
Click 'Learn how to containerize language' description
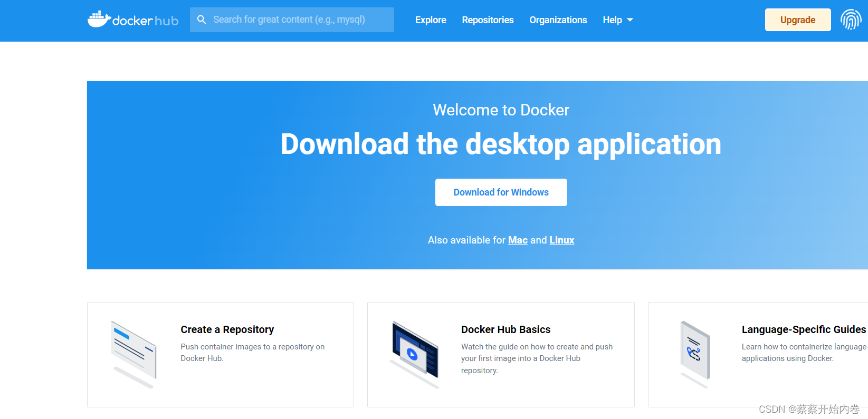click(x=805, y=352)
